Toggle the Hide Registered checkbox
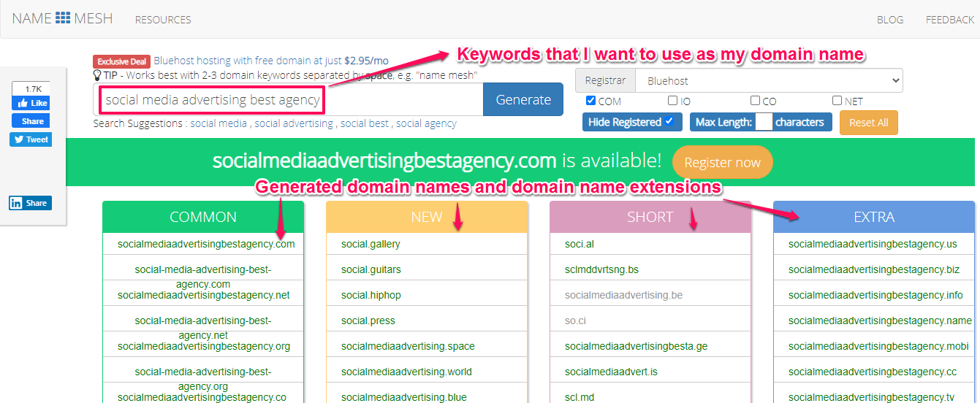 [669, 122]
